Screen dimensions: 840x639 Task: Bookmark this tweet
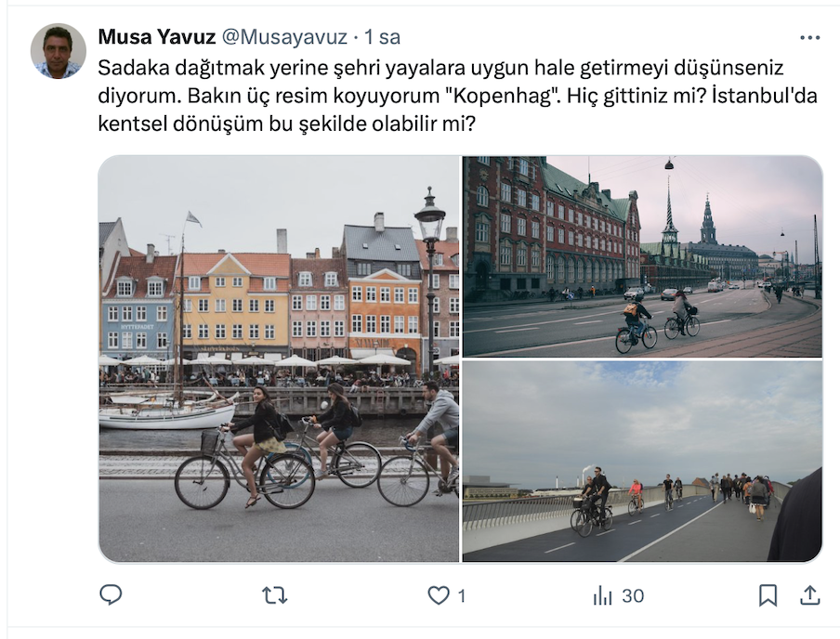point(768,595)
